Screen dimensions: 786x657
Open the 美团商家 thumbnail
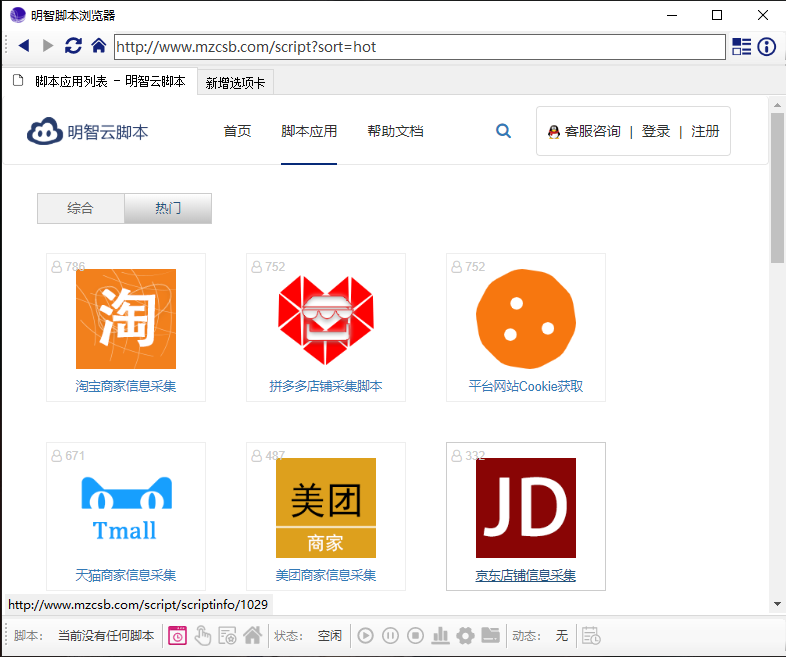[x=326, y=508]
